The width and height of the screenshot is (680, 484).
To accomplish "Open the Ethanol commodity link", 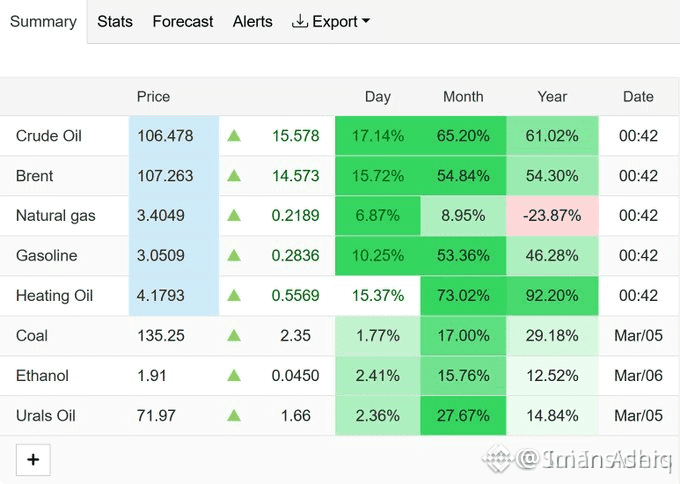I will [x=42, y=376].
